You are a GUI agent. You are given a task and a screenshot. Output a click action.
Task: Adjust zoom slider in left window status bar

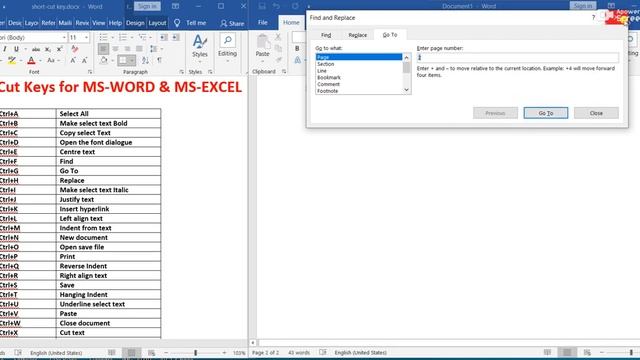(x=196, y=353)
